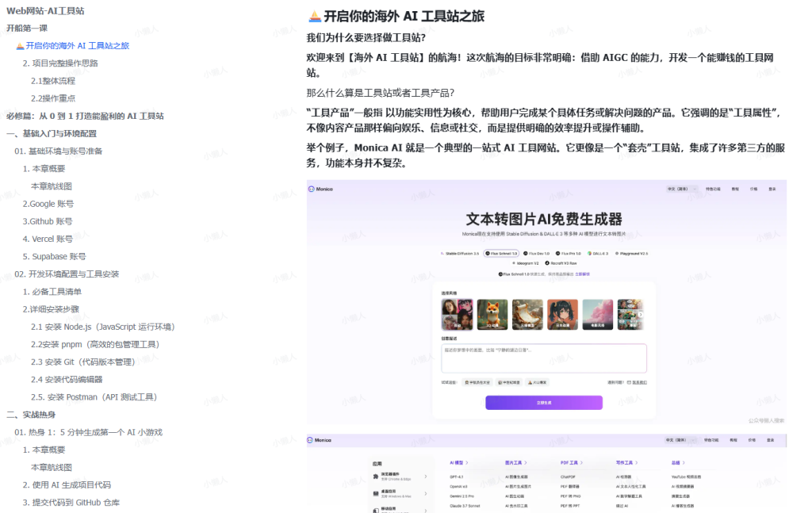Viewport: 812px width, 513px height.
Task: Select the Shiba Inu 3D style thumbnail
Action: click(x=492, y=314)
